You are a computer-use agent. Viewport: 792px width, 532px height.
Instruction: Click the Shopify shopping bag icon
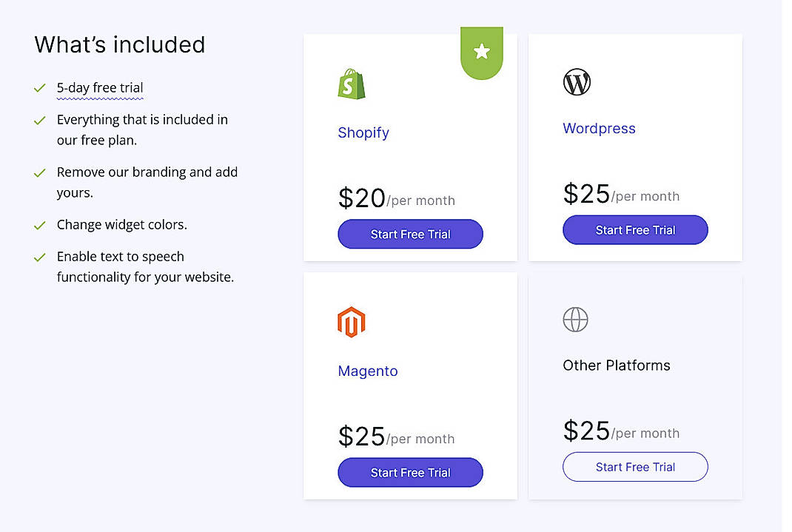coord(351,84)
